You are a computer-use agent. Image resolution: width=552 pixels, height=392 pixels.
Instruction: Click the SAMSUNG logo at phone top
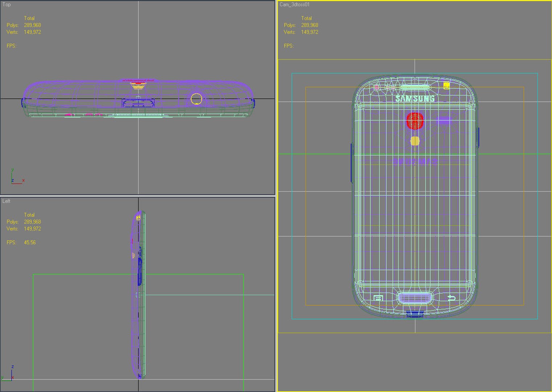(415, 99)
